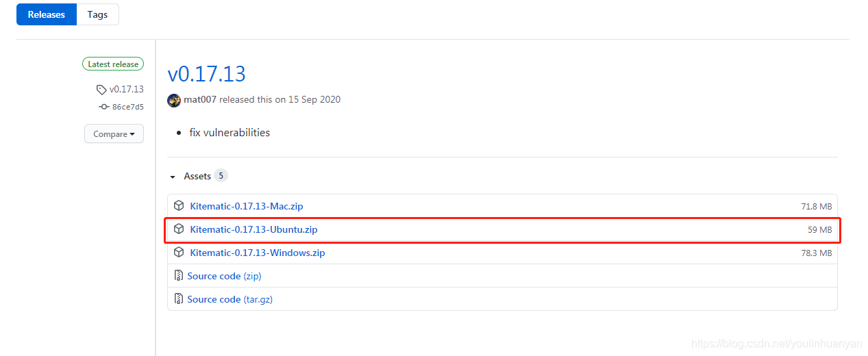868x356 pixels.
Task: Click the package icon for the Windows zip
Action: tap(179, 252)
